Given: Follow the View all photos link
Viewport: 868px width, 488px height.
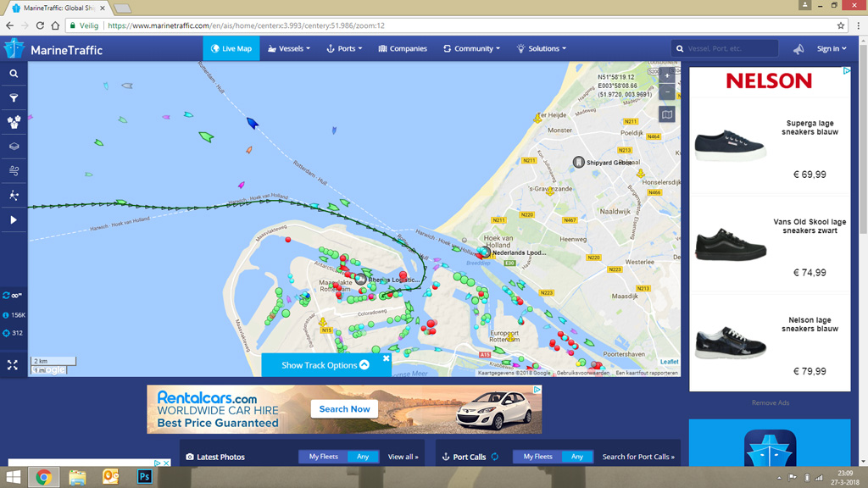Looking at the screenshot, I should [403, 457].
